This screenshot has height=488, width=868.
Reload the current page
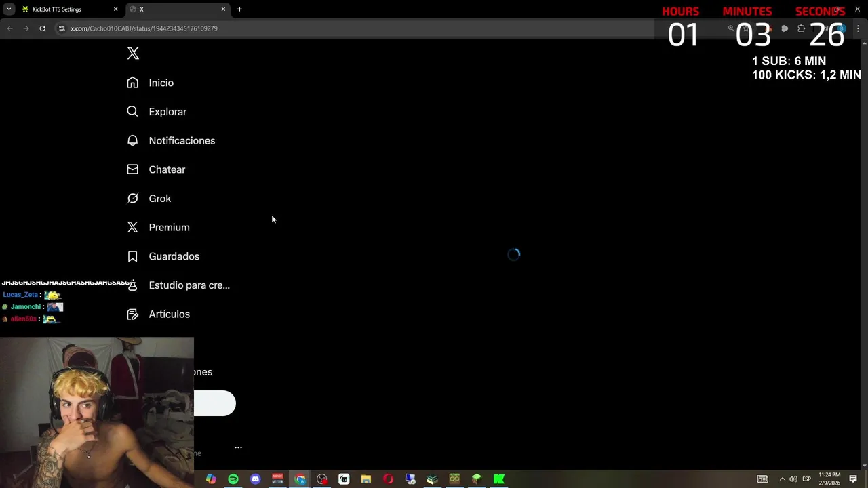click(x=42, y=28)
